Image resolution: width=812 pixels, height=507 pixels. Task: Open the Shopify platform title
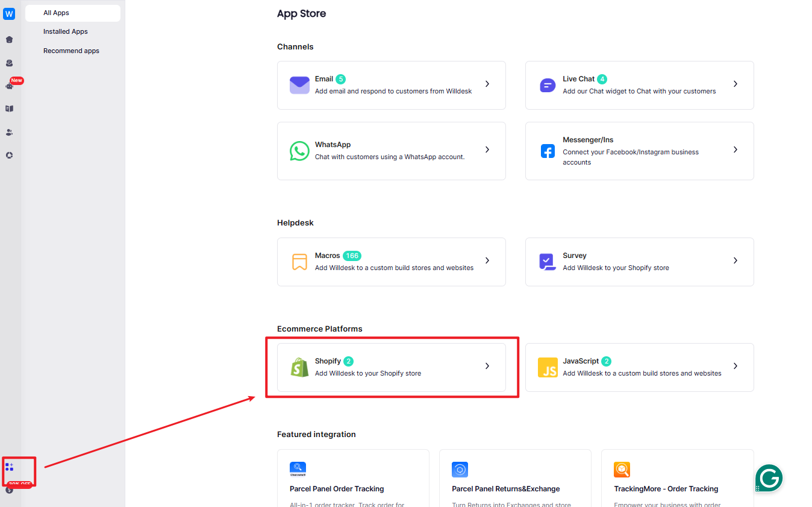(x=328, y=361)
